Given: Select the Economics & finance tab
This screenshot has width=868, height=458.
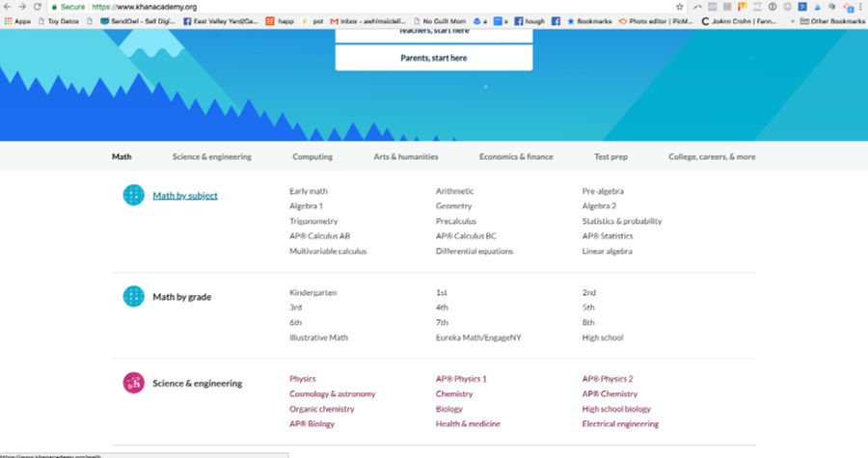Looking at the screenshot, I should pyautogui.click(x=516, y=156).
